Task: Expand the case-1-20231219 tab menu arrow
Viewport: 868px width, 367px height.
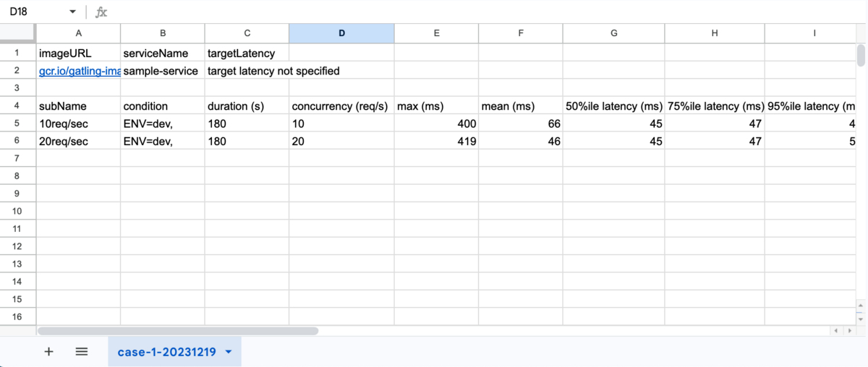Action: pos(229,352)
